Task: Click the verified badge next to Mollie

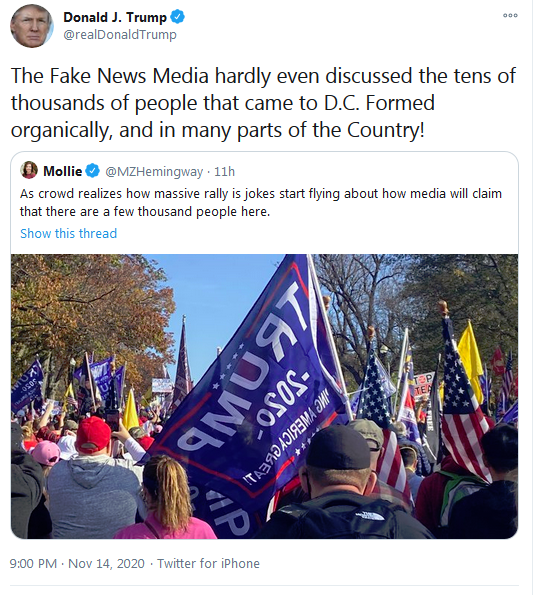Action: click(x=92, y=171)
